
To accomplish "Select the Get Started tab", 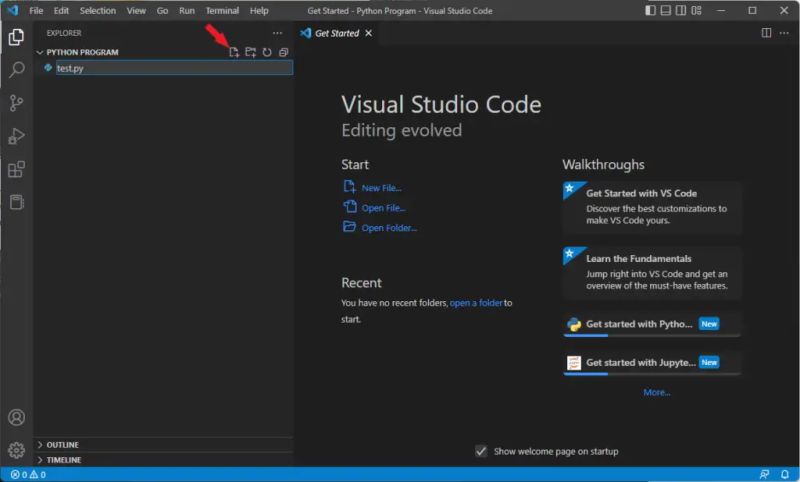I will pos(337,33).
